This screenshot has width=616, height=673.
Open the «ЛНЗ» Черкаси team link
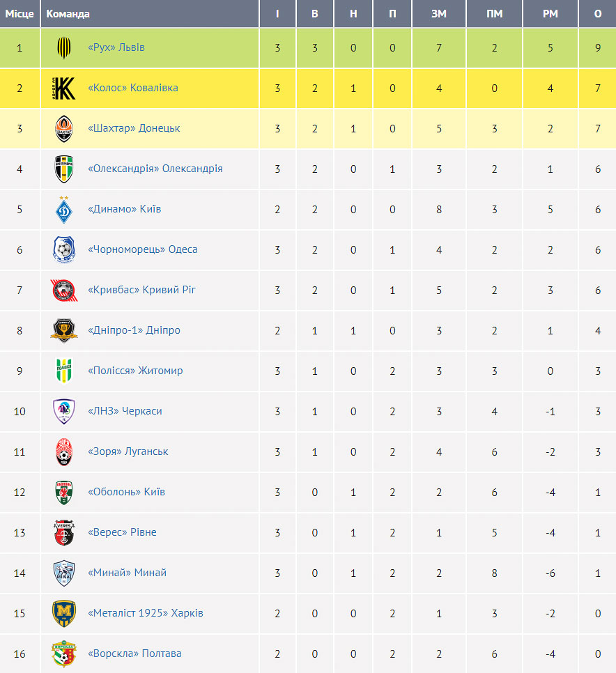(125, 411)
